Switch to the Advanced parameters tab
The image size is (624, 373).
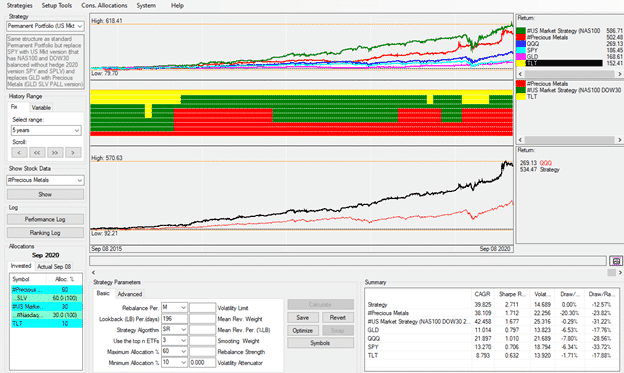pyautogui.click(x=130, y=294)
